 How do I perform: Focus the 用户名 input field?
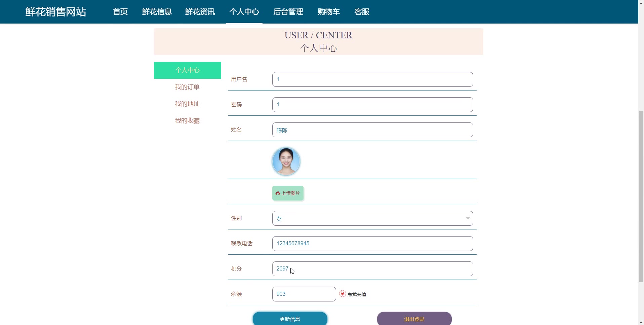pos(373,79)
